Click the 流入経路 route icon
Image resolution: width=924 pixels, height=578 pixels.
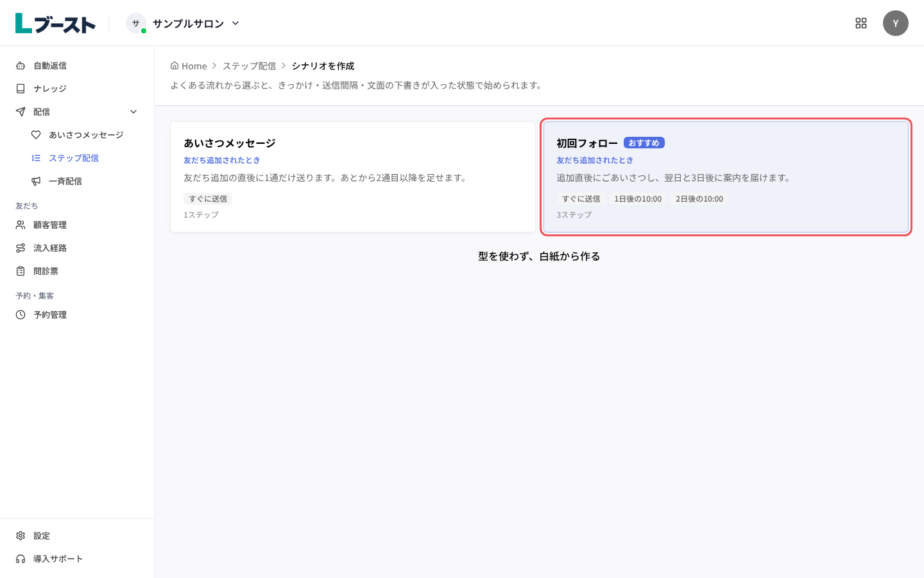click(21, 248)
